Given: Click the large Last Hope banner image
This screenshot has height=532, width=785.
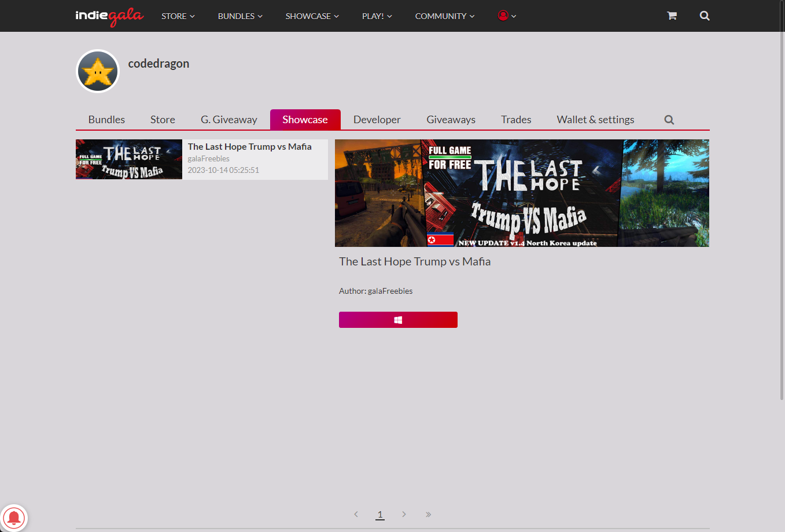Looking at the screenshot, I should (522, 193).
